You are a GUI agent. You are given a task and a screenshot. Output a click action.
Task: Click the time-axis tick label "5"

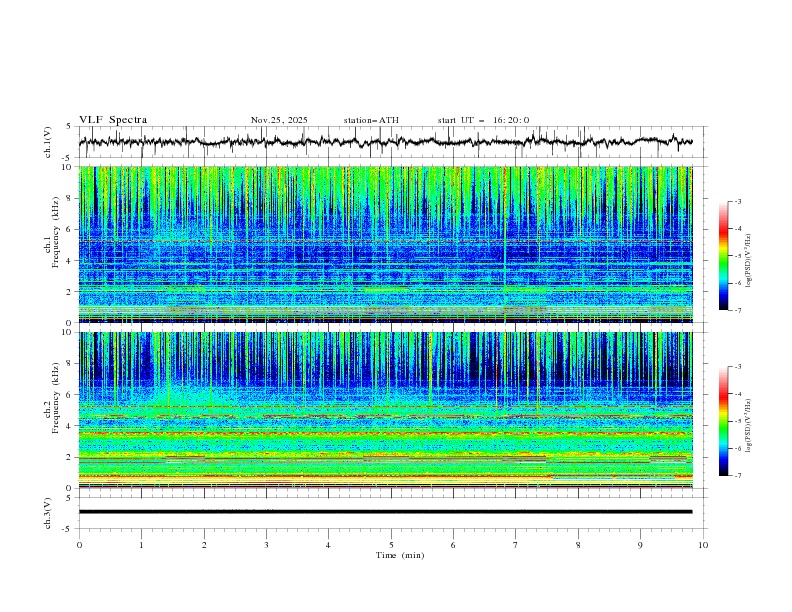[391, 545]
